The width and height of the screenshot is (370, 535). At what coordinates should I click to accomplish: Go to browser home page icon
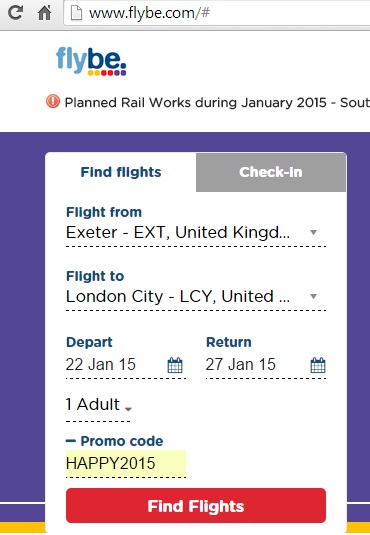coord(44,13)
